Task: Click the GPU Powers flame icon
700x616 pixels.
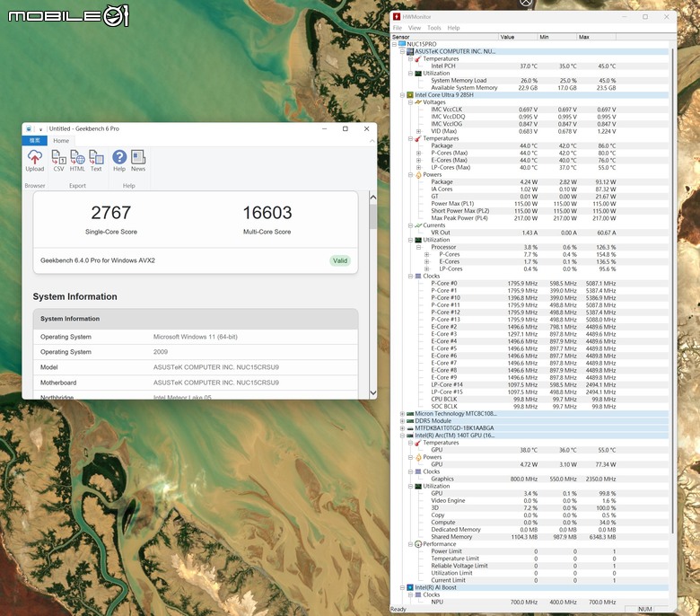Action: click(418, 457)
